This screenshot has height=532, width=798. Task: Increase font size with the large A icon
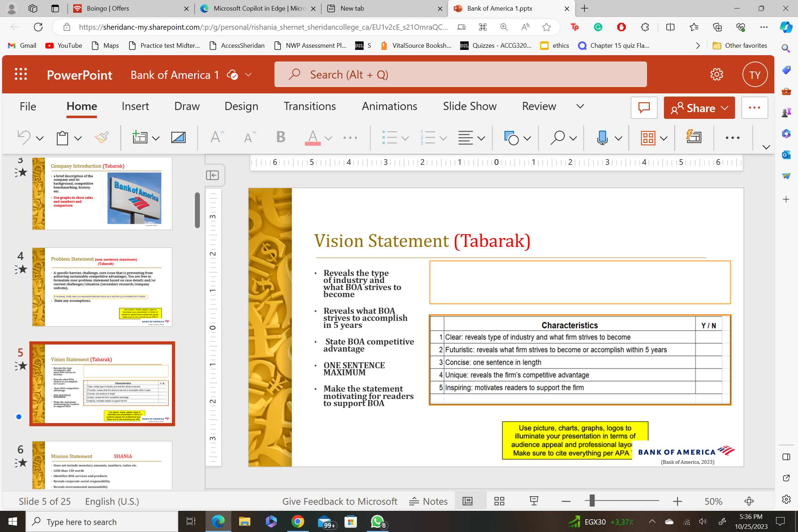217,137
